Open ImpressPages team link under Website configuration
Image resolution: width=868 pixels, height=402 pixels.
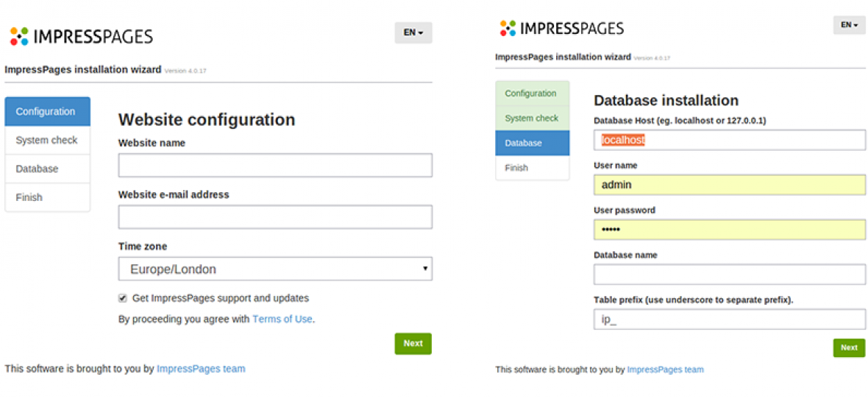(201, 369)
